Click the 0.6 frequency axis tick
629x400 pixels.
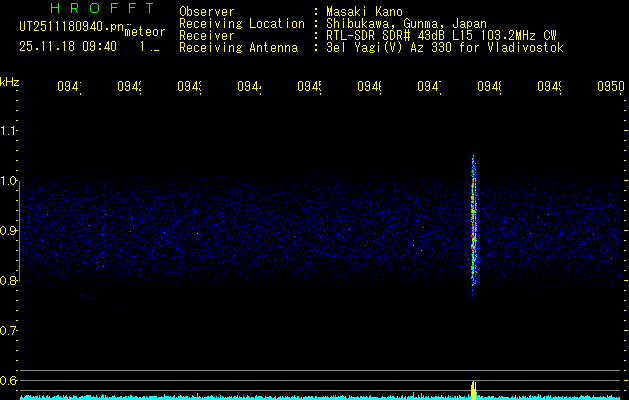click(x=10, y=380)
